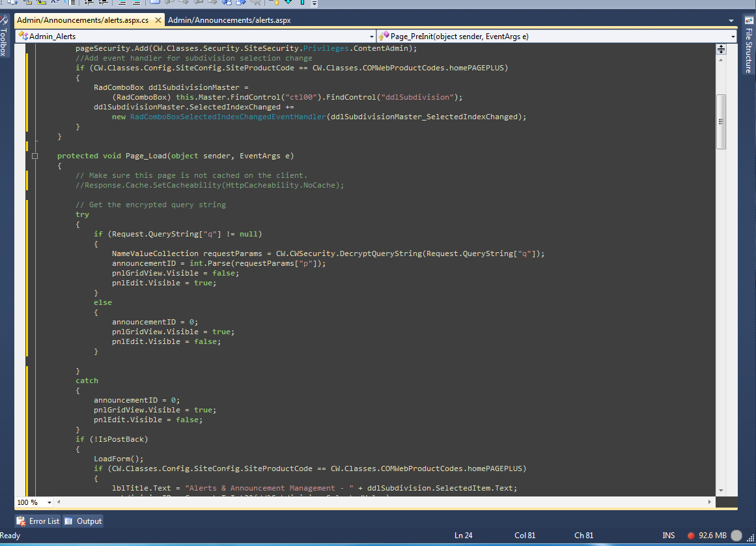
Task: Click the Response.Cache.SetCacheability comment line
Action: pos(210,185)
